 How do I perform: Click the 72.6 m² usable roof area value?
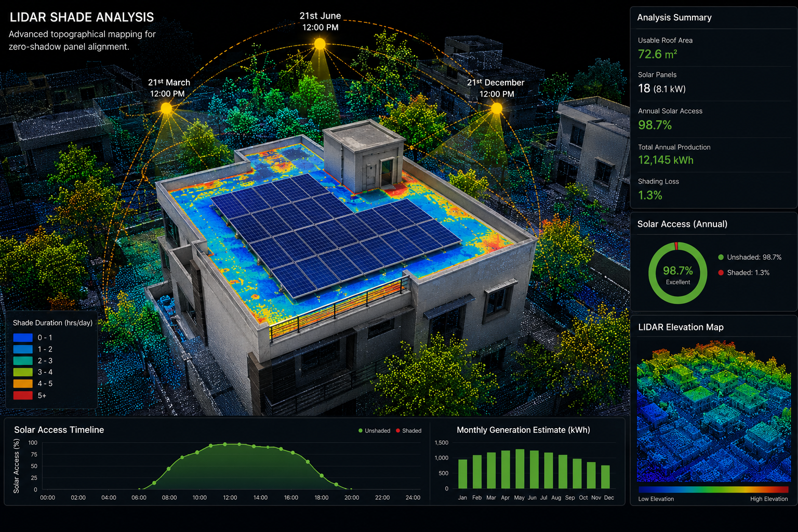coord(657,54)
